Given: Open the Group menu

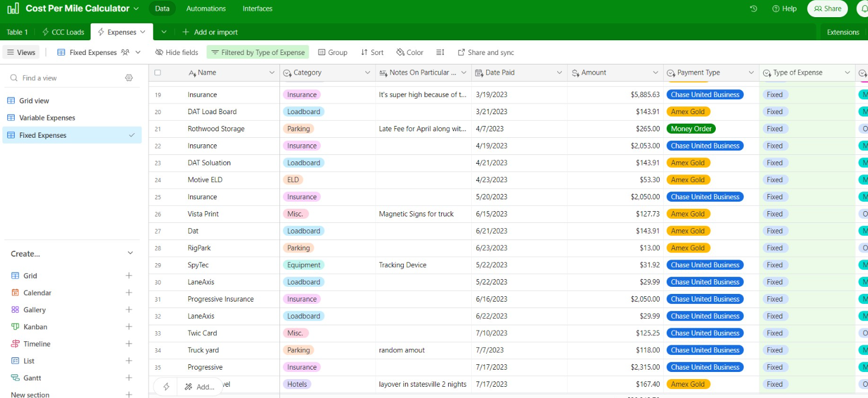Looking at the screenshot, I should (x=333, y=53).
